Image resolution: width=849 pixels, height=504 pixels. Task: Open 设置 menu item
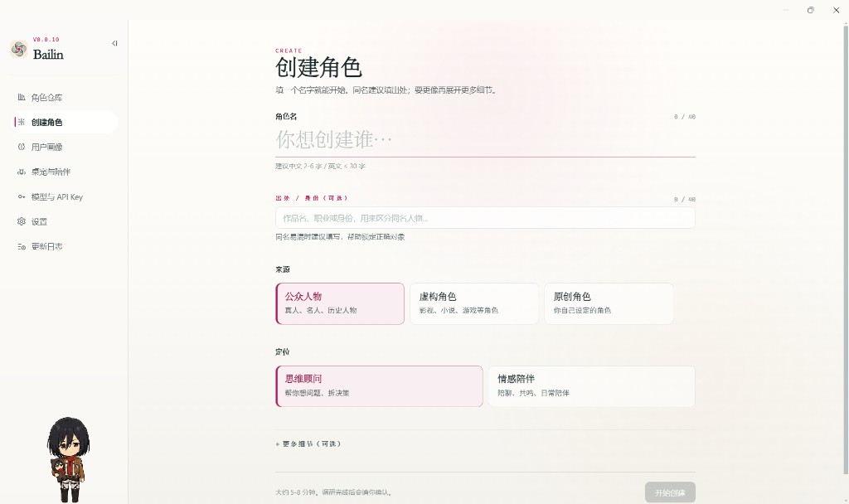point(65,221)
